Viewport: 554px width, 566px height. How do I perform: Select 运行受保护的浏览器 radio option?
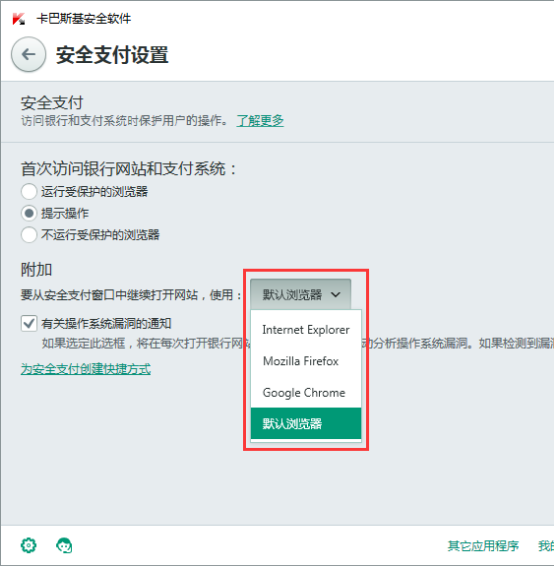tap(29, 191)
